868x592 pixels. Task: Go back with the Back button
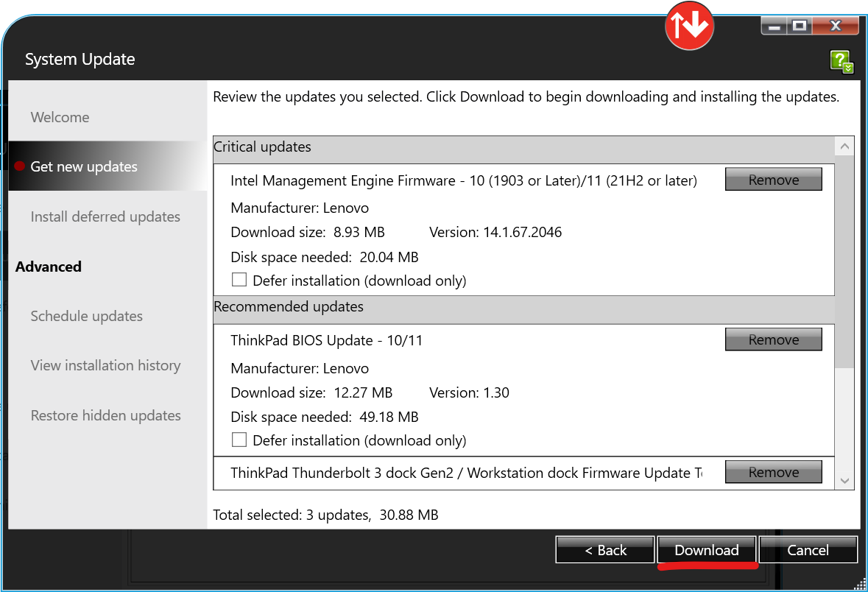tap(605, 550)
